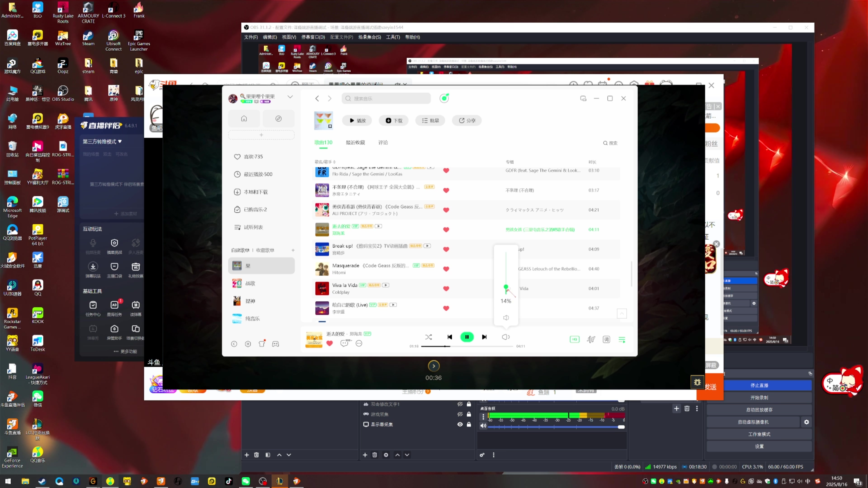Toggle visibility of 显示器采集 source
This screenshot has width=868, height=488.
click(x=460, y=424)
